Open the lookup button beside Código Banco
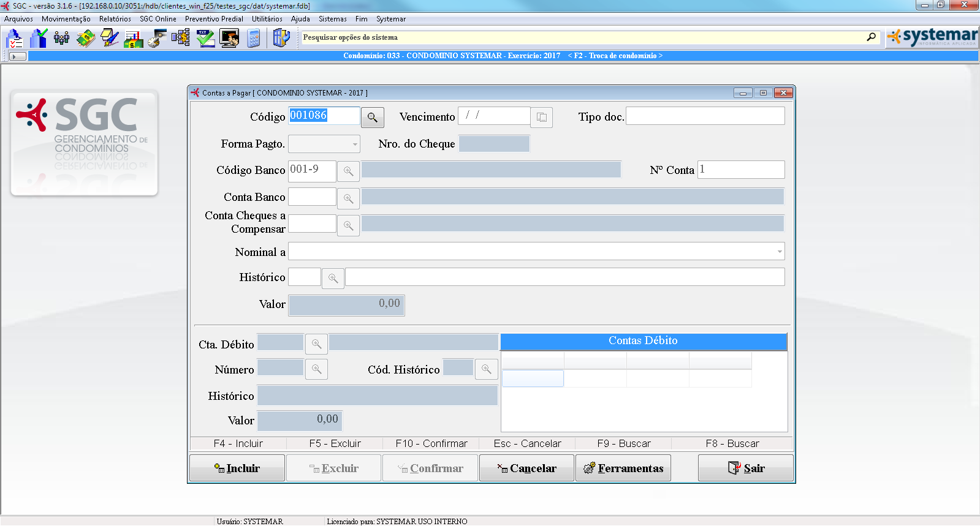Viewport: 980px width, 526px height. click(x=348, y=171)
